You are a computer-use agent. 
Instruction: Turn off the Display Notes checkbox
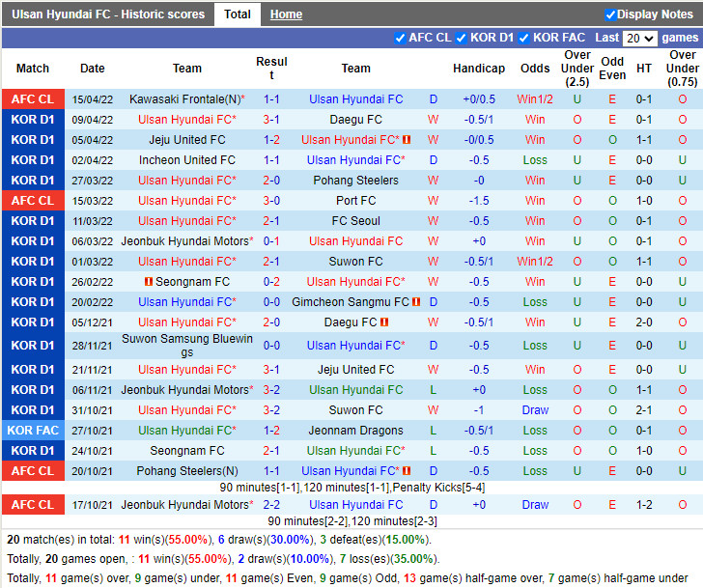click(x=610, y=14)
